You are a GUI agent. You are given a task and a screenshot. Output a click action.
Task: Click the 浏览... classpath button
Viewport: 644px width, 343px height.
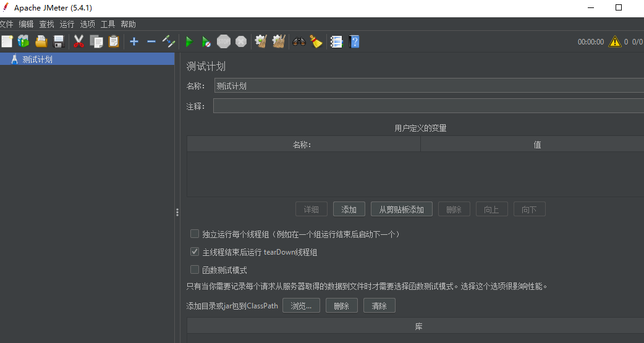pos(301,306)
